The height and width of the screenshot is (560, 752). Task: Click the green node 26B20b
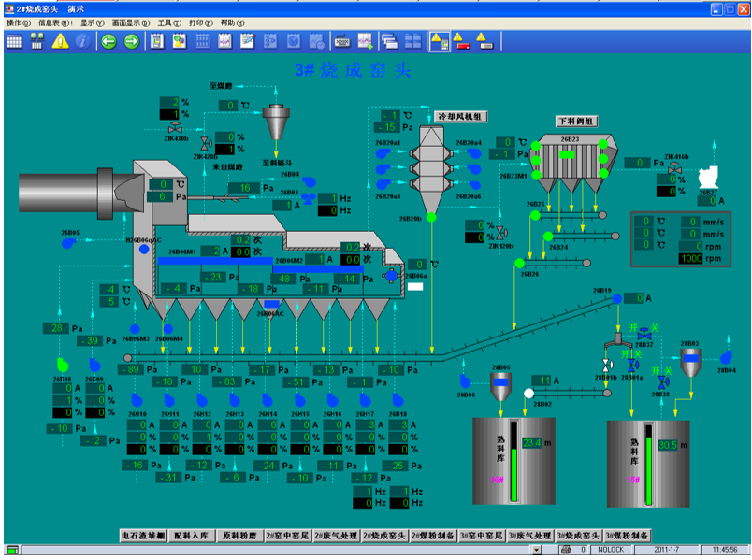pyautogui.click(x=431, y=217)
